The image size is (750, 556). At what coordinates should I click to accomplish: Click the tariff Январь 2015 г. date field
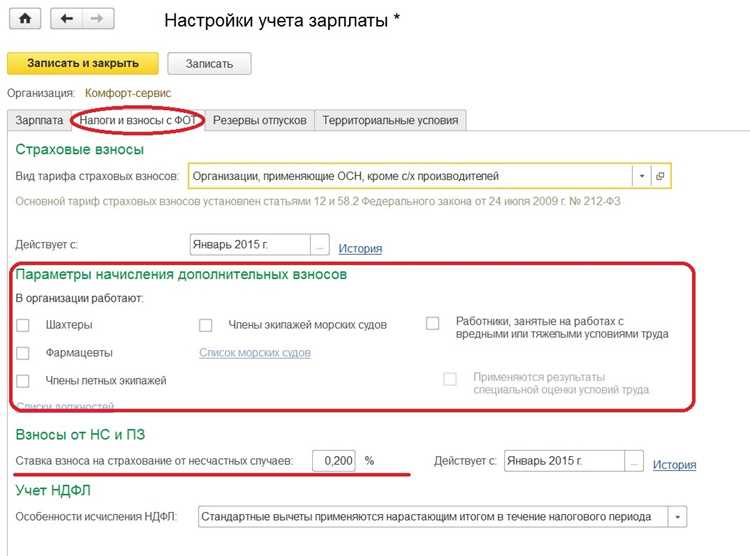point(250,245)
